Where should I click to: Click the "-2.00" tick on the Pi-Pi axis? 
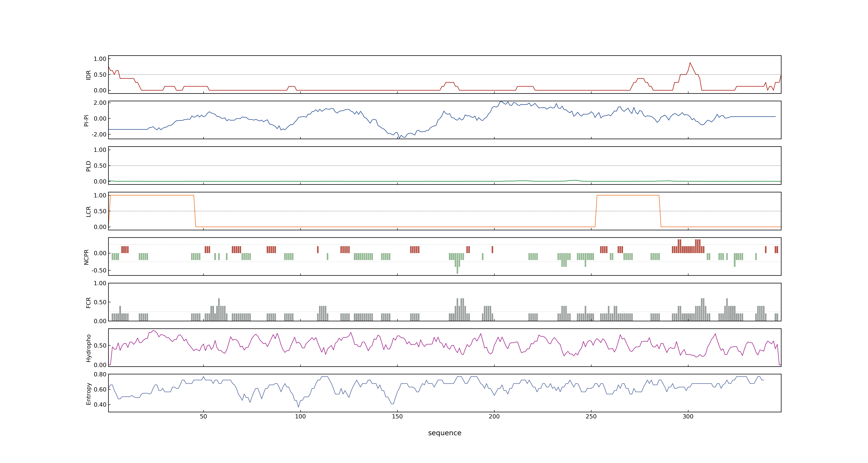pos(99,134)
